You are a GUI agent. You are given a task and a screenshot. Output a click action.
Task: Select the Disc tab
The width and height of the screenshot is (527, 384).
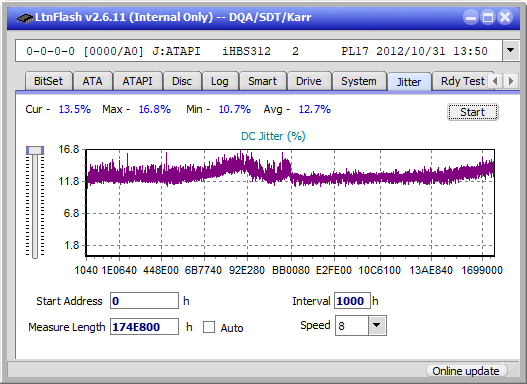point(182,81)
